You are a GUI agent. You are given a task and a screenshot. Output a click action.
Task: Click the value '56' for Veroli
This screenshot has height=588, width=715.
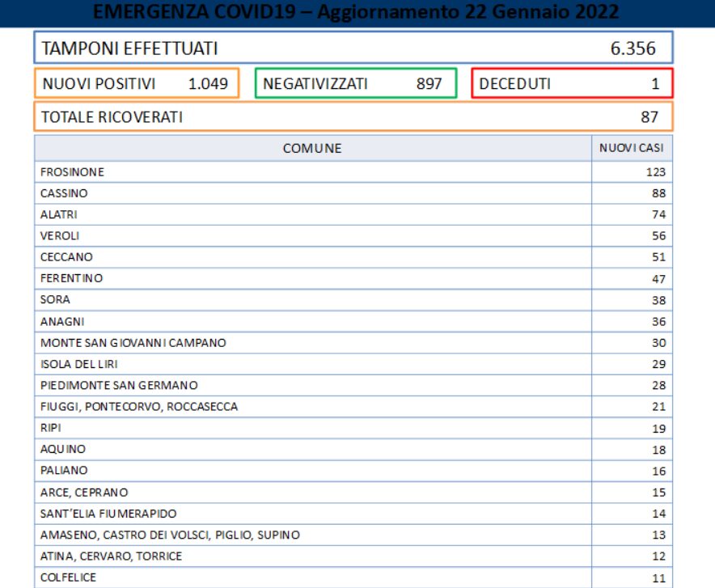pos(659,235)
